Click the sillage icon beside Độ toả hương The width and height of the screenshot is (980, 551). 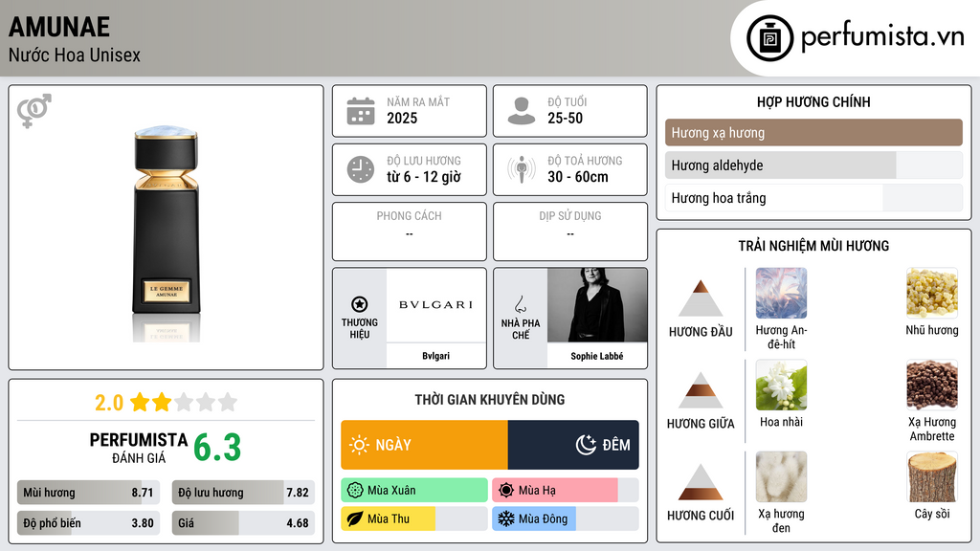coord(522,169)
